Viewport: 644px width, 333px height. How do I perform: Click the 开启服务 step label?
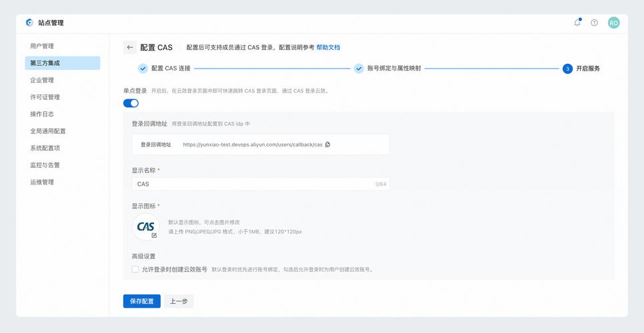pos(588,69)
